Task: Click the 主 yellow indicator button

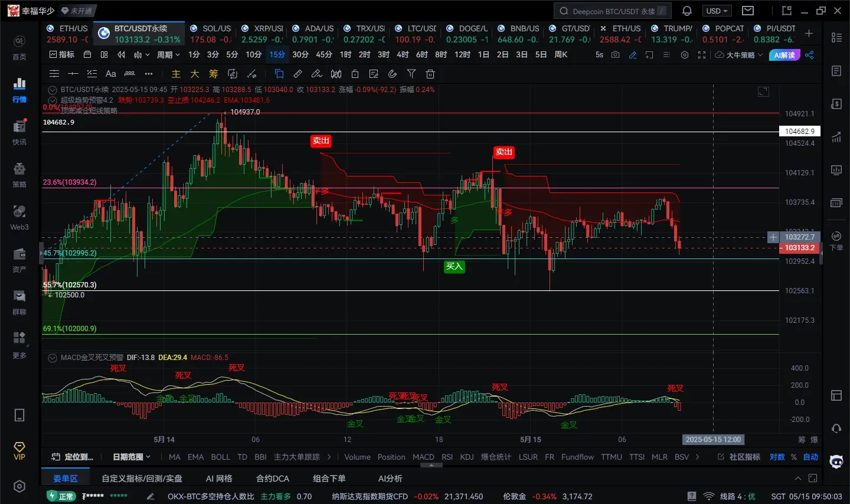Action: (x=176, y=74)
